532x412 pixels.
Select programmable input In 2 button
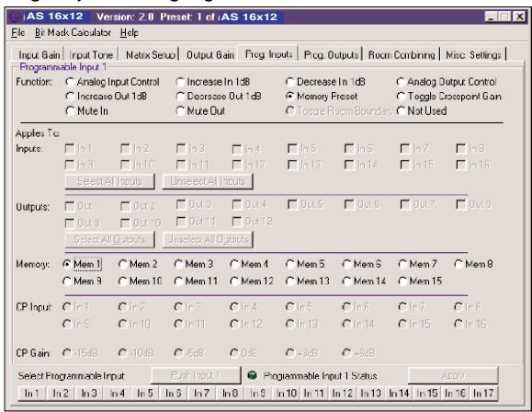click(61, 394)
